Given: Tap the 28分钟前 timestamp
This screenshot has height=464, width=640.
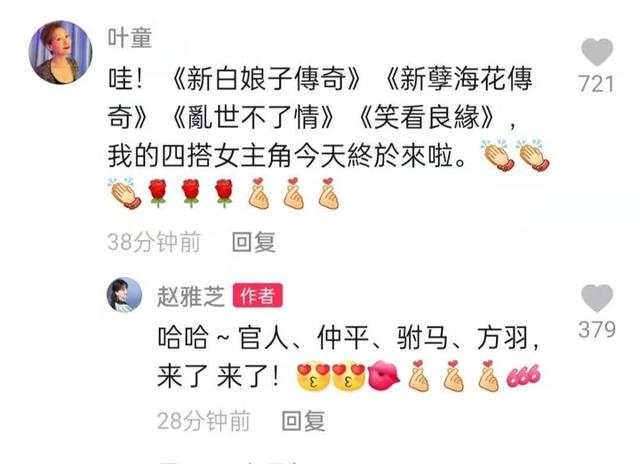Looking at the screenshot, I should [204, 421].
